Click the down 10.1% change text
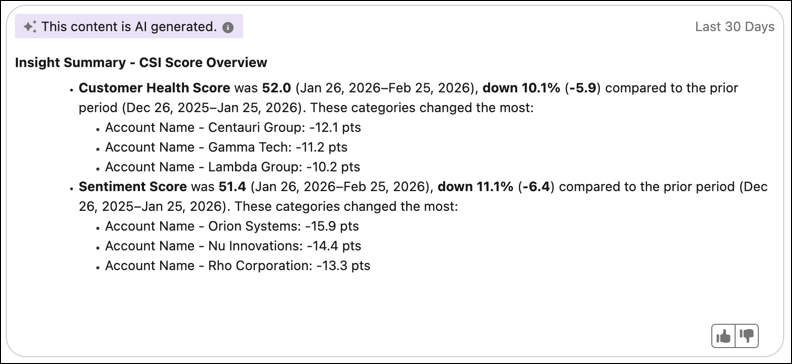Viewport: 792px width, 364px height. pos(521,88)
